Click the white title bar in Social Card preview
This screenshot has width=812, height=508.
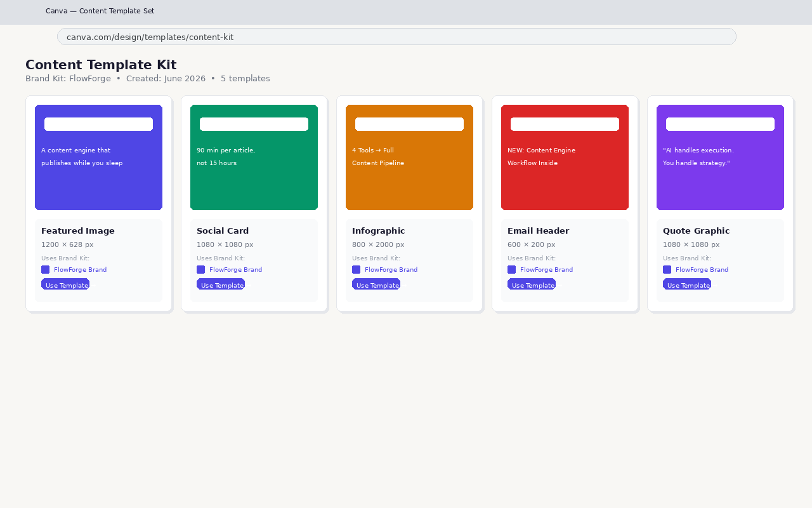[254, 124]
